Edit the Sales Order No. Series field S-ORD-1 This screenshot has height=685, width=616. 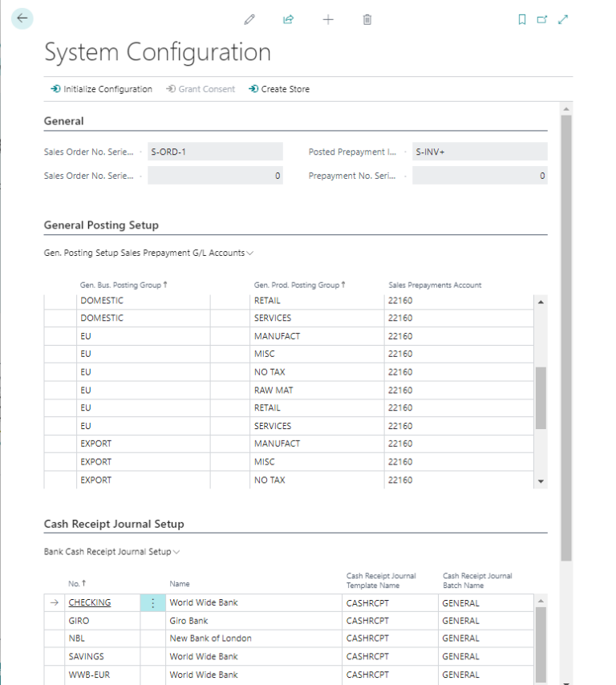(x=214, y=151)
